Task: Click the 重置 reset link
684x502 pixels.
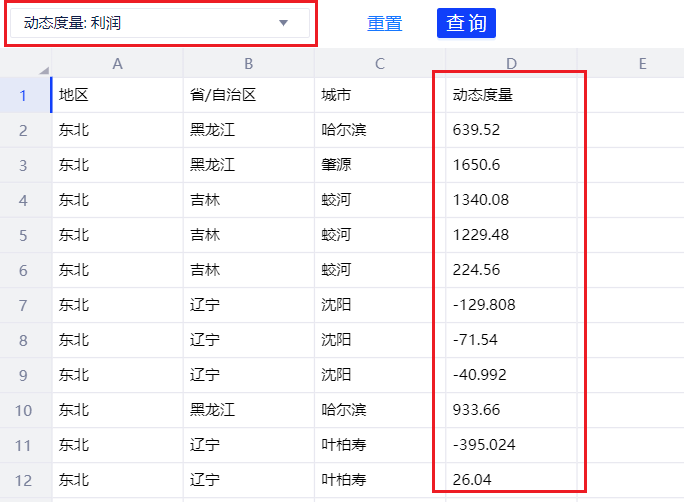Action: pyautogui.click(x=384, y=23)
